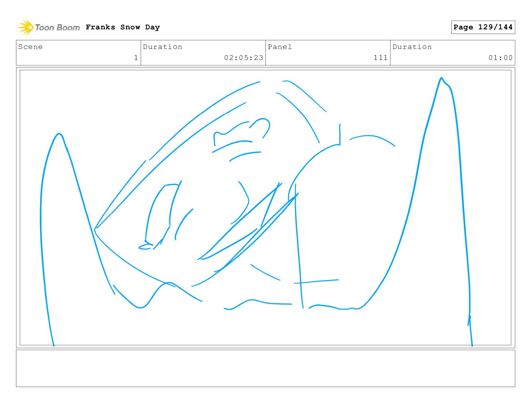
Task: Select the 02:05:23 duration value
Action: point(244,58)
